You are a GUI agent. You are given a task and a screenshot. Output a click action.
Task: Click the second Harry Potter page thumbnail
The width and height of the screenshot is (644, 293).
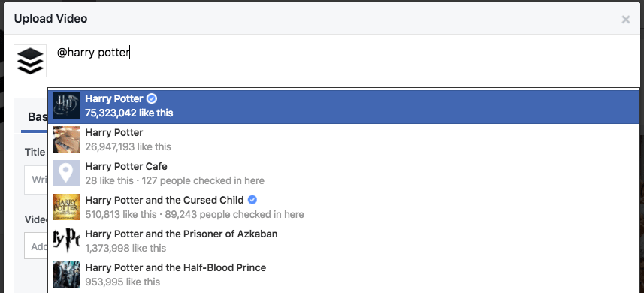(x=66, y=140)
